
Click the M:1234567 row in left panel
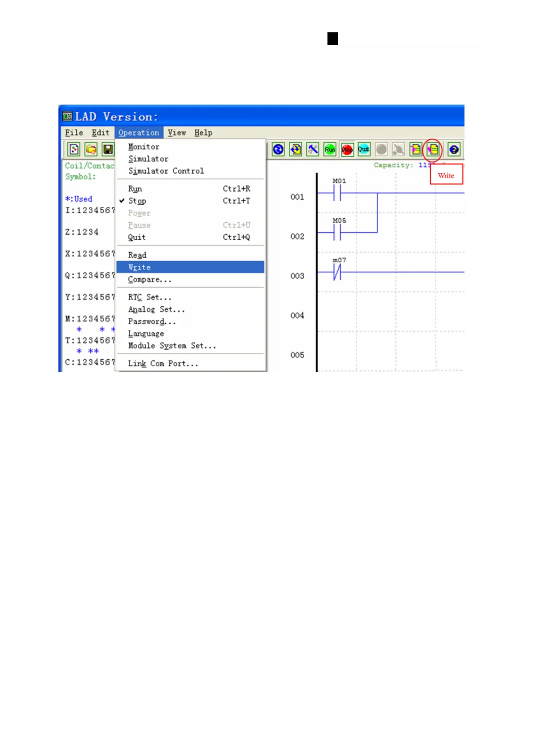coord(90,319)
